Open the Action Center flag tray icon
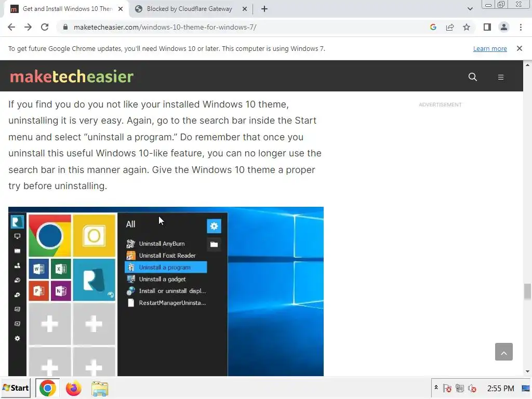The width and height of the screenshot is (532, 399). click(x=447, y=388)
